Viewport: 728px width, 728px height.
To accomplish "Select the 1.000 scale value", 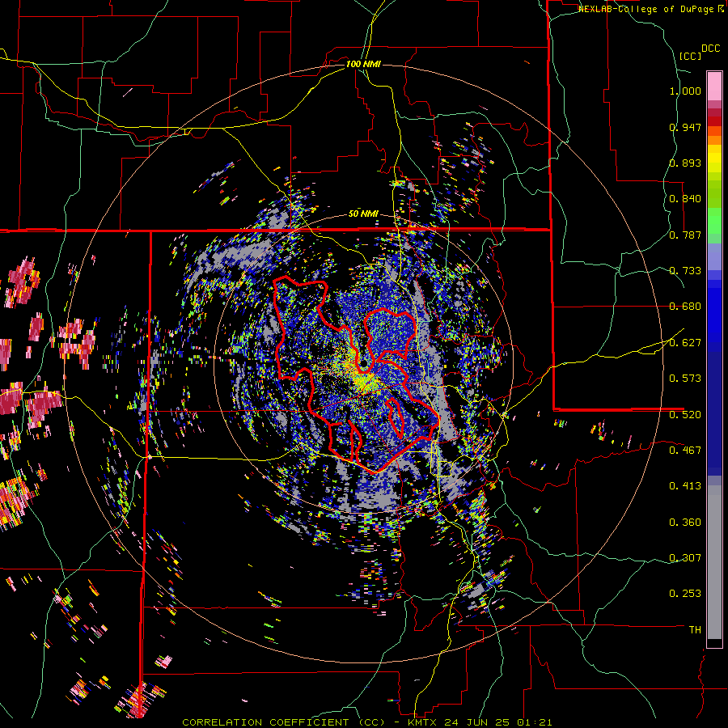I will pos(685,91).
